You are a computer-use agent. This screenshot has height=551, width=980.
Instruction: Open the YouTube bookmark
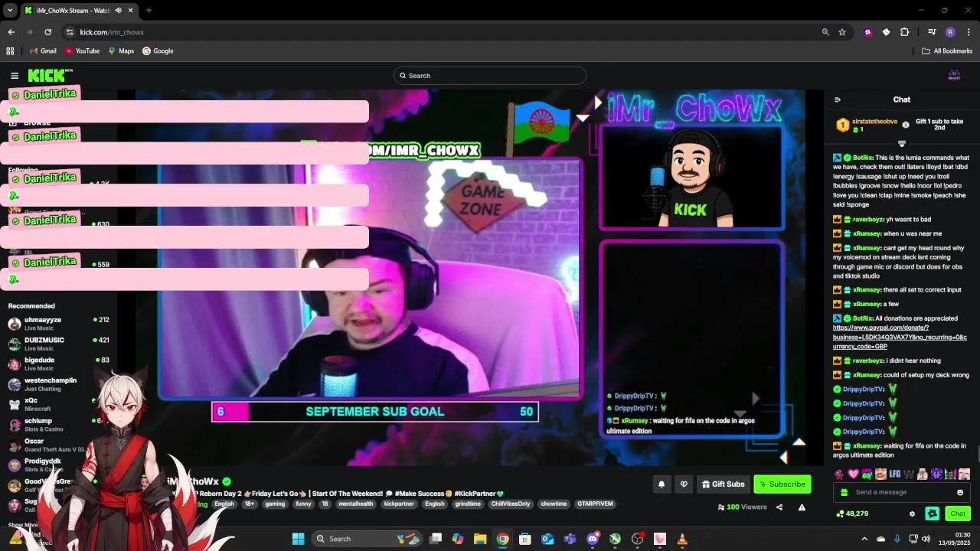82,51
